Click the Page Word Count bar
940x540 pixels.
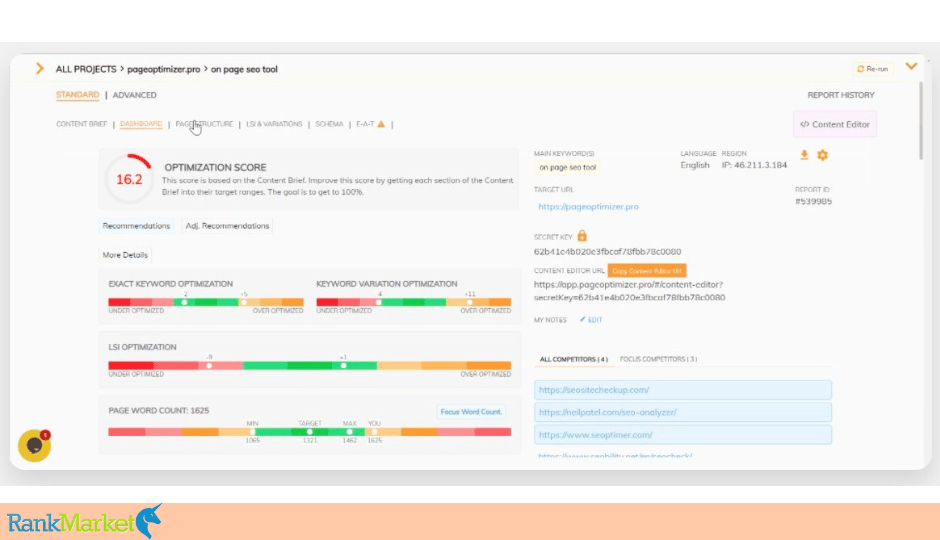[309, 432]
